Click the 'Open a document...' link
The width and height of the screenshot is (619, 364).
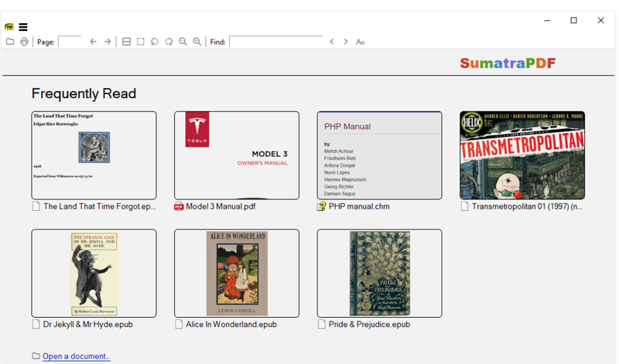76,356
